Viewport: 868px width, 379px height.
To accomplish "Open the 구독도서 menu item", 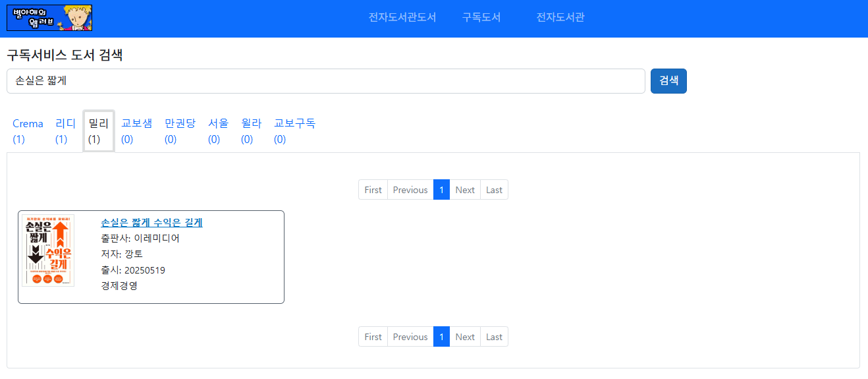I will point(481,17).
